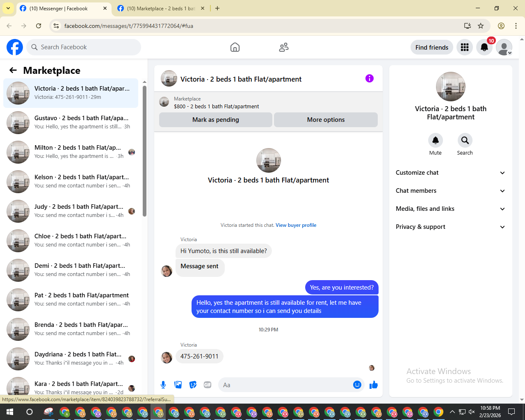Select the Messenger | Facebook browser tab
525x420 pixels.
pos(64,9)
